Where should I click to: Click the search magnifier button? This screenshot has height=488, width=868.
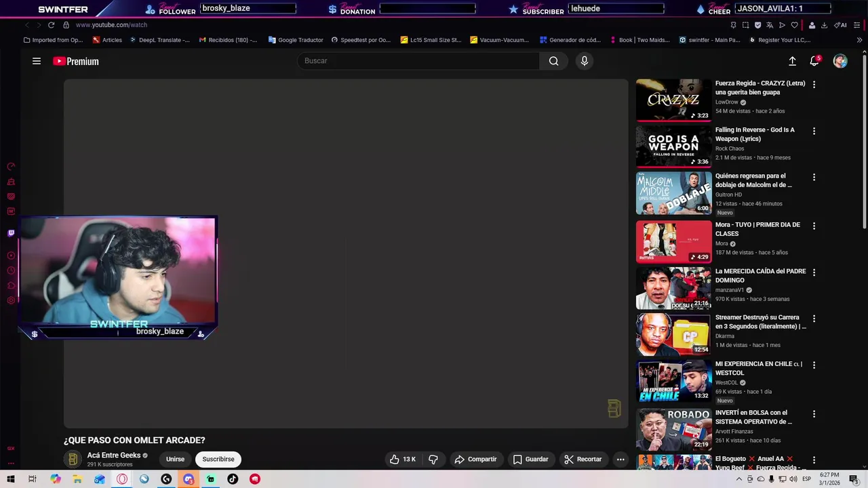tap(553, 61)
